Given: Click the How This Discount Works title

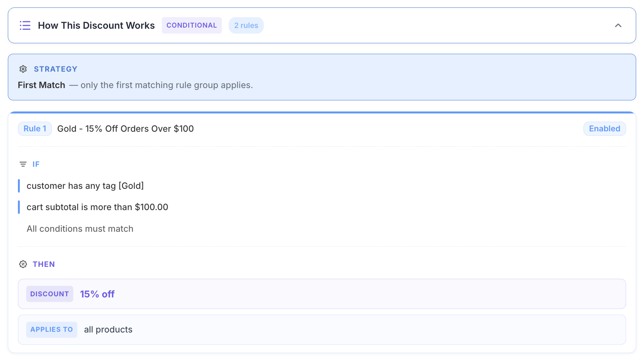Looking at the screenshot, I should pyautogui.click(x=96, y=25).
